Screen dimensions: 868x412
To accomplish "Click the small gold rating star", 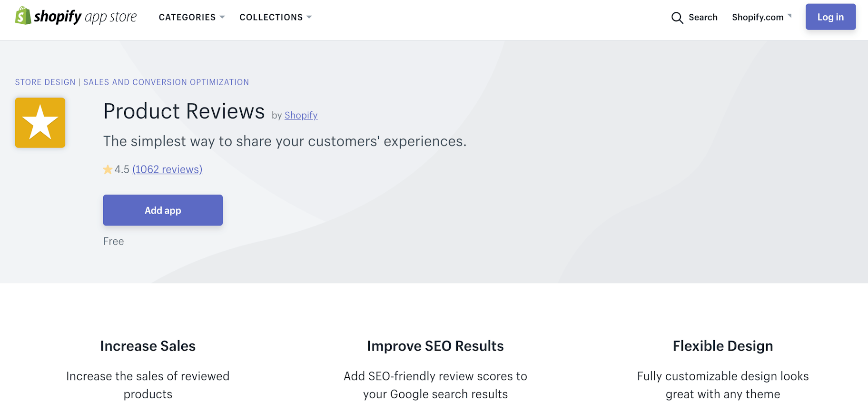I will [108, 169].
